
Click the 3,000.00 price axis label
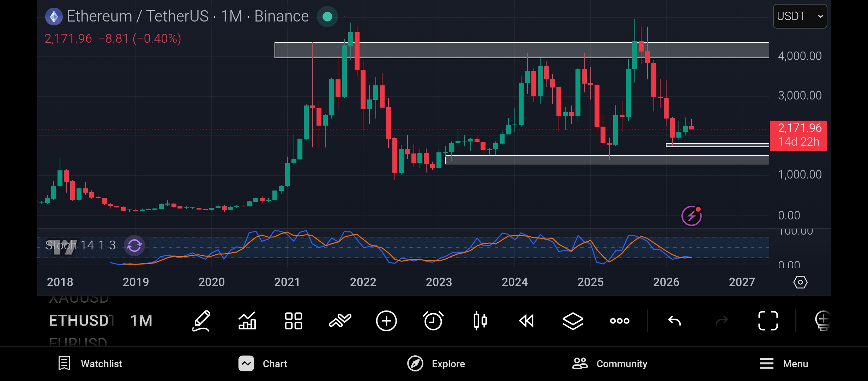[800, 95]
